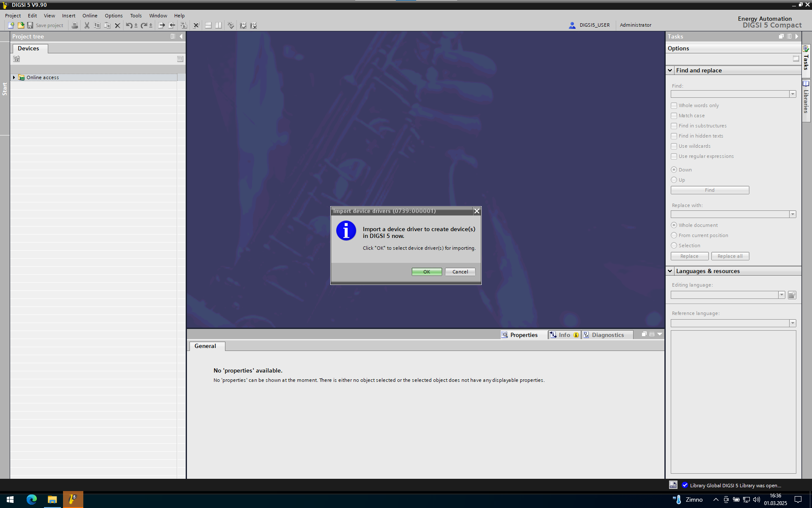Image resolution: width=812 pixels, height=508 pixels.
Task: Collapse Languages & resources section
Action: point(670,271)
